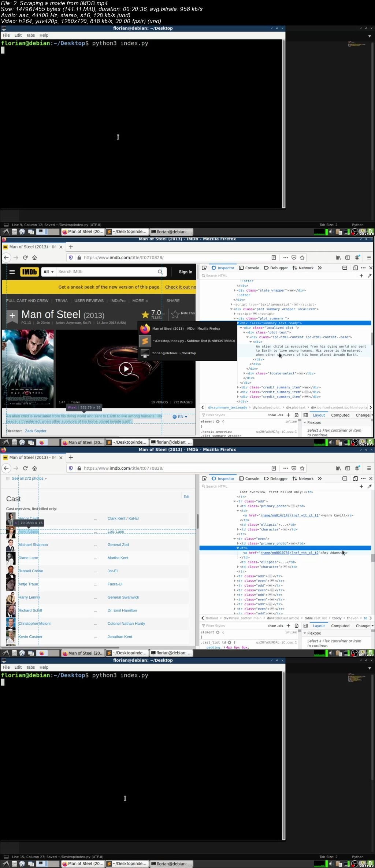Open page actions ellipsis in the Cast-list window's URL bar
375x868 pixels.
point(286,468)
